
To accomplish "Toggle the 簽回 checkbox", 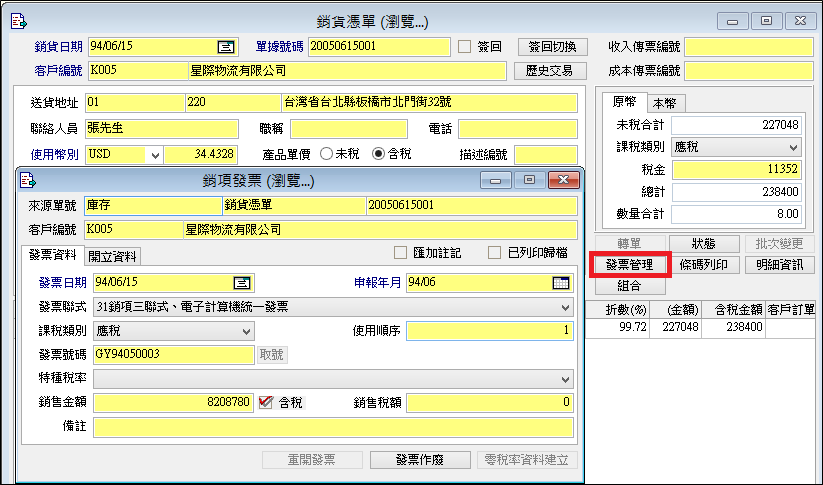I will click(464, 46).
